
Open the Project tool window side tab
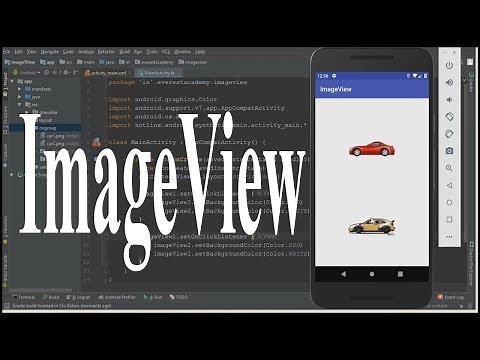click(5, 85)
